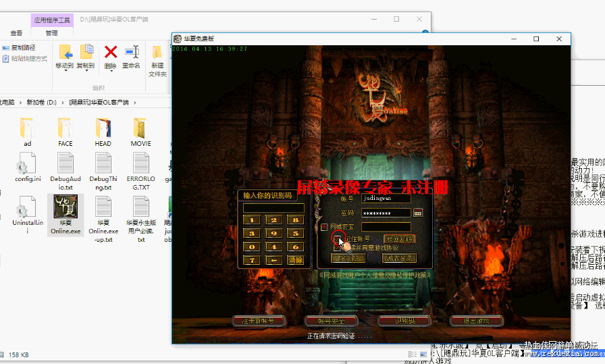
Task: Select the DebugThing.txt file
Action: click(x=103, y=172)
